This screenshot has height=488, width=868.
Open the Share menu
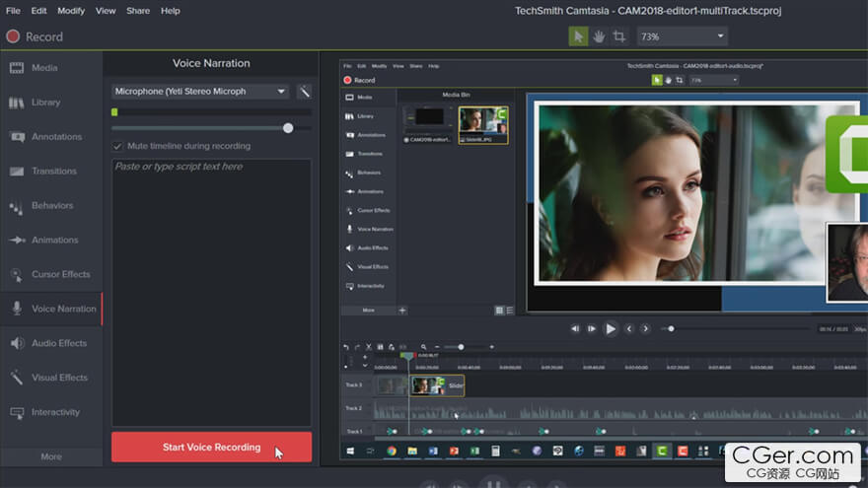click(138, 11)
